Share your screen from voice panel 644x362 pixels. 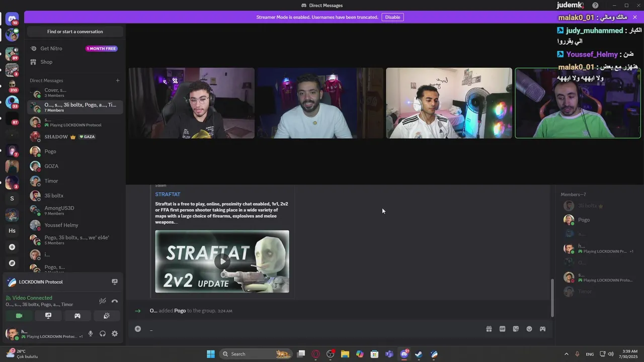(48, 316)
